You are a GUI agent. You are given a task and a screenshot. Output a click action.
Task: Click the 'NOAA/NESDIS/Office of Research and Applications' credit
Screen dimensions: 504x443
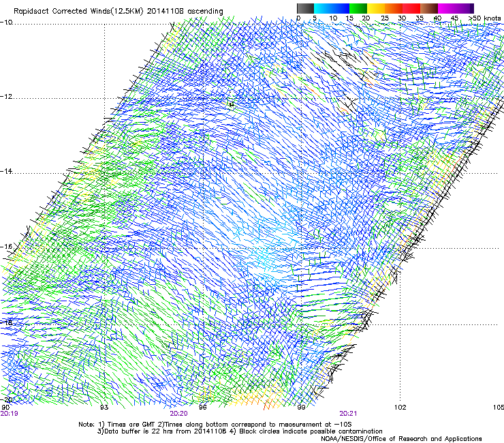click(x=401, y=439)
